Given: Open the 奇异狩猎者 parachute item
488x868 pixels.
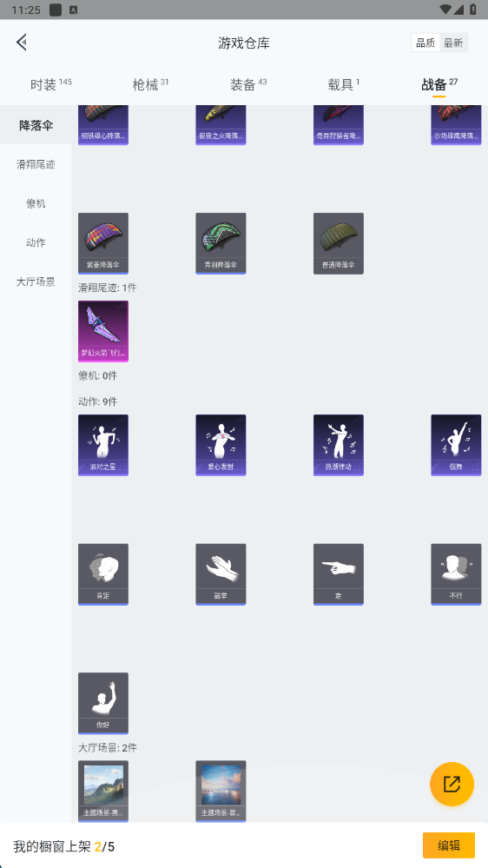Looking at the screenshot, I should point(339,125).
